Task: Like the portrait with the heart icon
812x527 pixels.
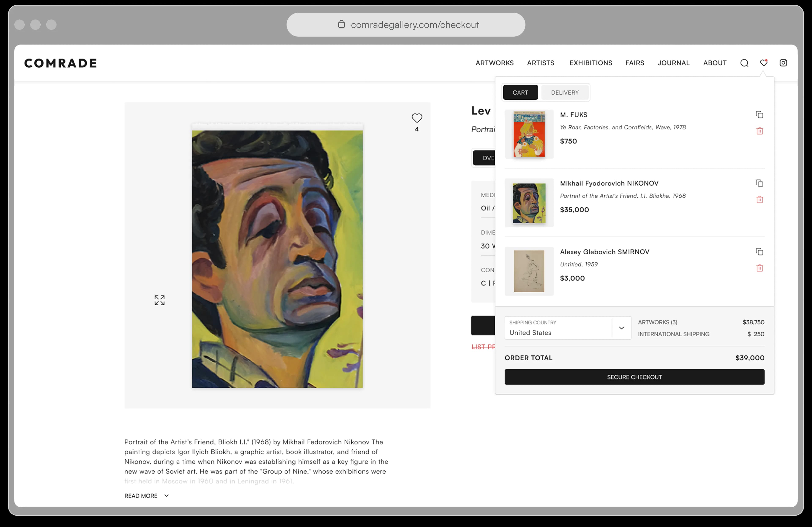Action: pos(417,118)
